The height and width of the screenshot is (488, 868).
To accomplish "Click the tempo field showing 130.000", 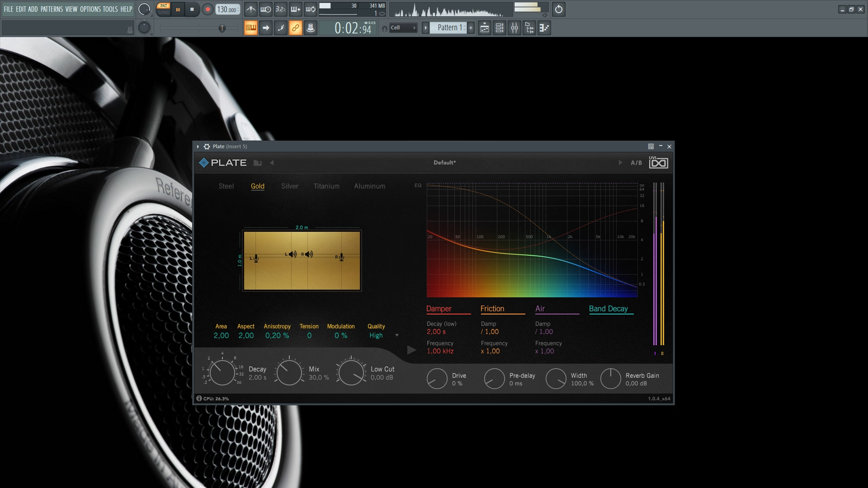I will [x=227, y=9].
